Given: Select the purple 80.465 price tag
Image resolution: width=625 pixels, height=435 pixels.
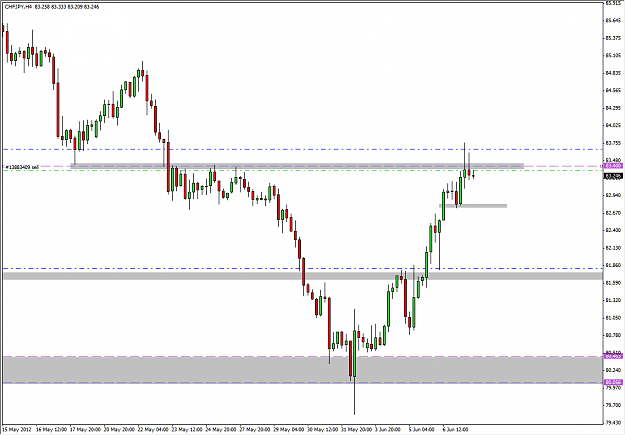Looking at the screenshot, I should [x=613, y=356].
